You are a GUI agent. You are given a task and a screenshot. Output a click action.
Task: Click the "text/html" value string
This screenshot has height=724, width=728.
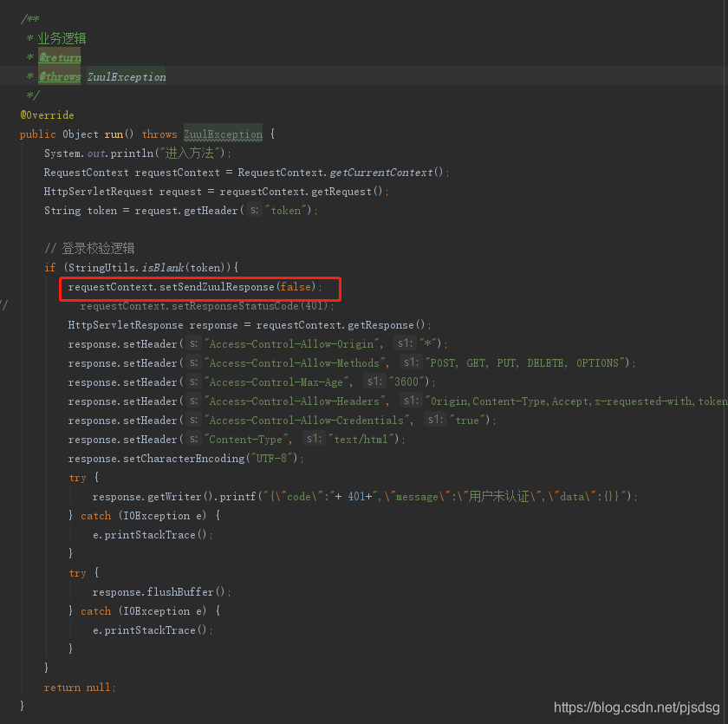point(361,440)
